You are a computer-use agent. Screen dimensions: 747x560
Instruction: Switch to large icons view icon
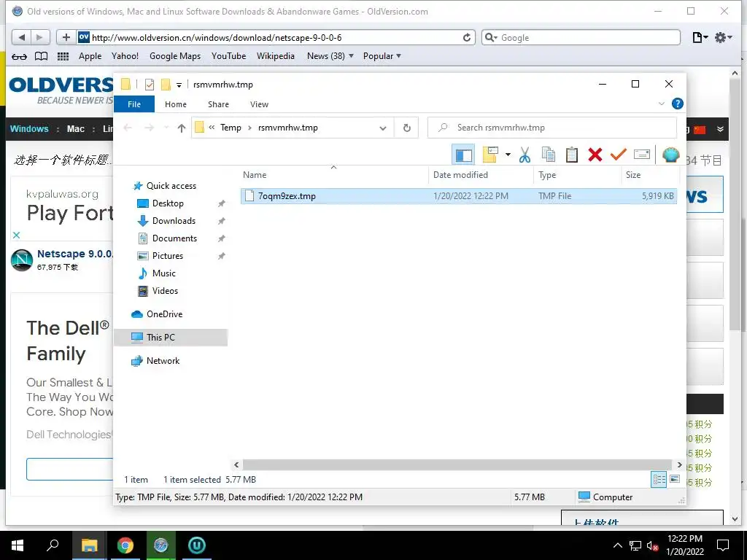[x=675, y=479]
